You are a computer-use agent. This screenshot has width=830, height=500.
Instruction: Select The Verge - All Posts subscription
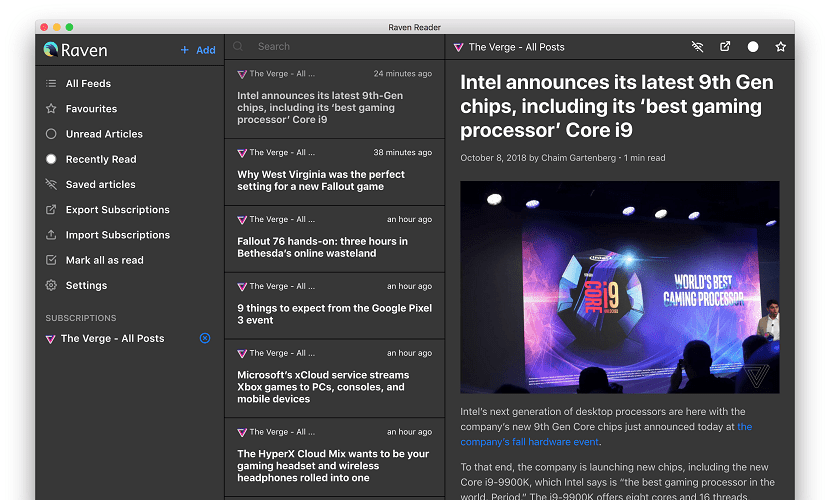(x=112, y=339)
